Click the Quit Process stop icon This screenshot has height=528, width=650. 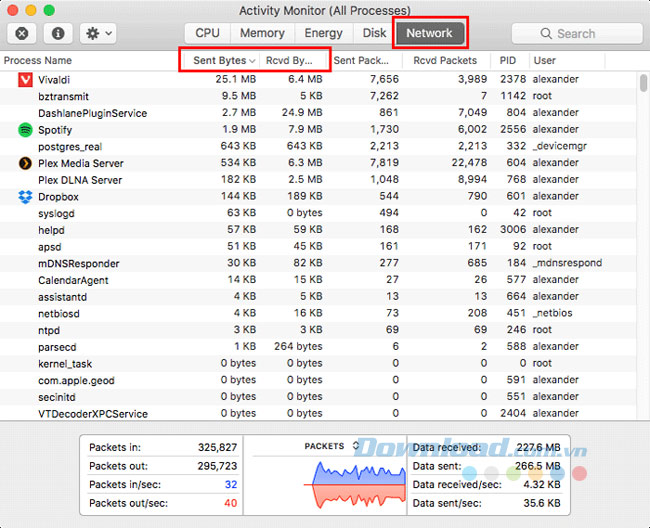[23, 33]
